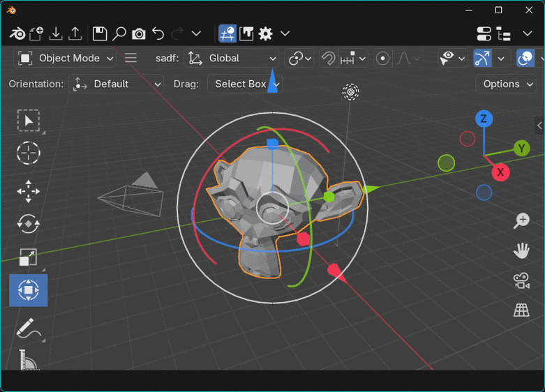Expand the history dropdown next to redo
Viewport: 545px width, 392px height.
[x=196, y=33]
